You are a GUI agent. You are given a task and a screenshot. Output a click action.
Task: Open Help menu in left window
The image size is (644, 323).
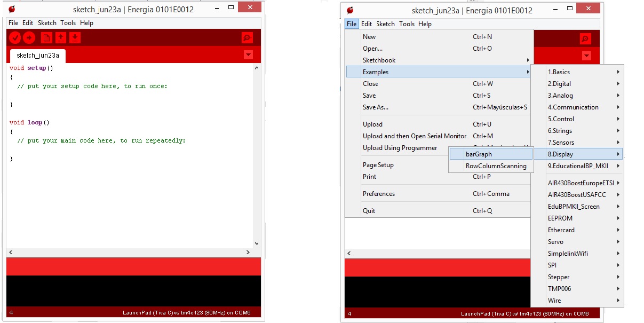(x=86, y=23)
